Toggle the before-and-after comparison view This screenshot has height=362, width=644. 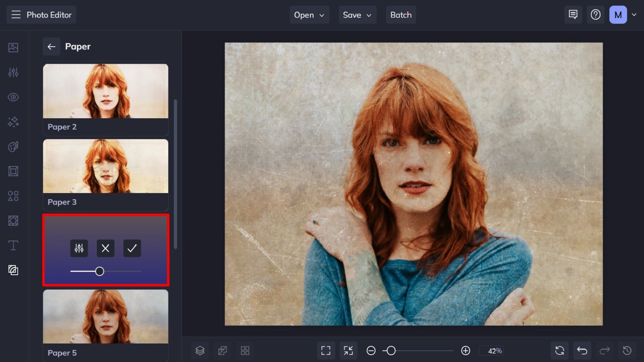click(x=223, y=350)
